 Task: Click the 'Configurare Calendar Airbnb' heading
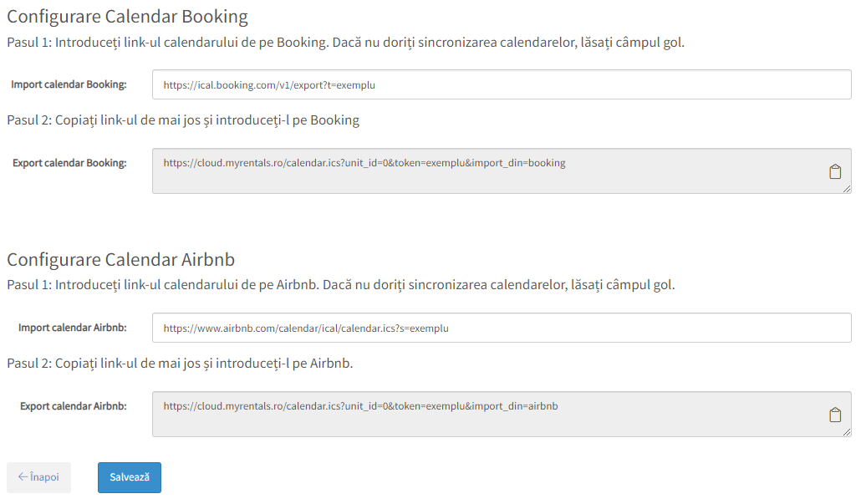pos(121,260)
